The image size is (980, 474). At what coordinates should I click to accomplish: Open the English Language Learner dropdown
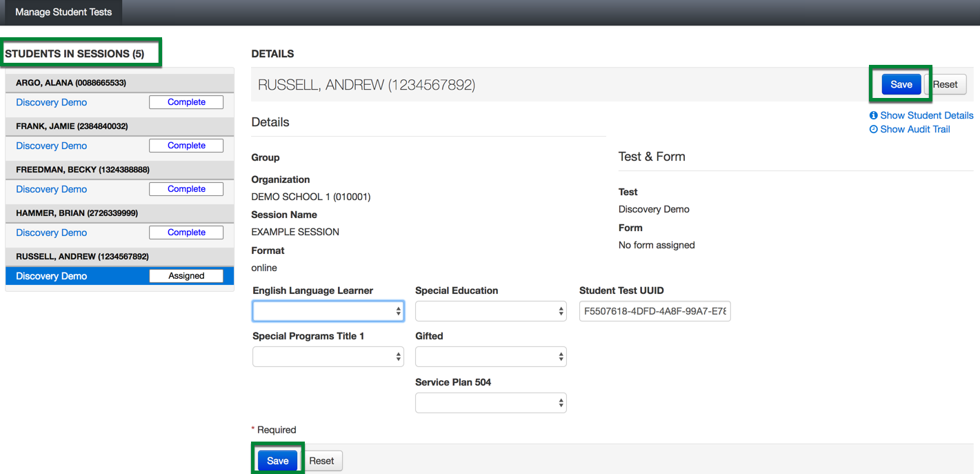coord(328,311)
